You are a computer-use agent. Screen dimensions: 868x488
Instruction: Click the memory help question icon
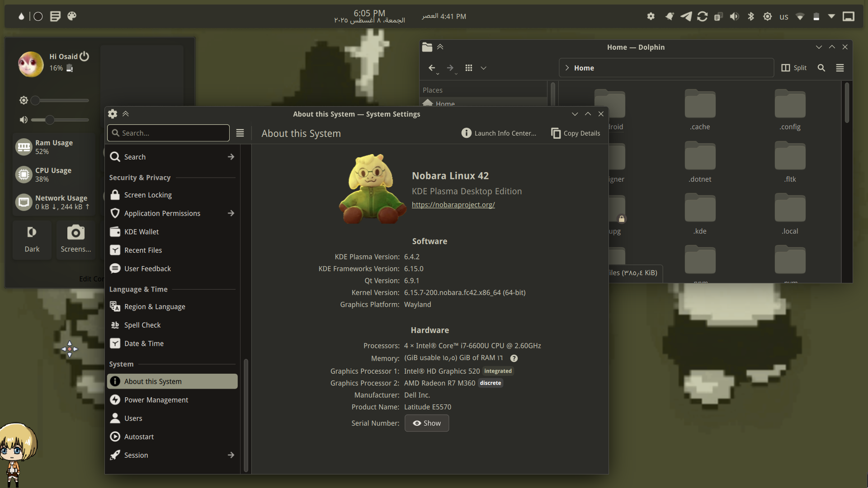pyautogui.click(x=514, y=358)
